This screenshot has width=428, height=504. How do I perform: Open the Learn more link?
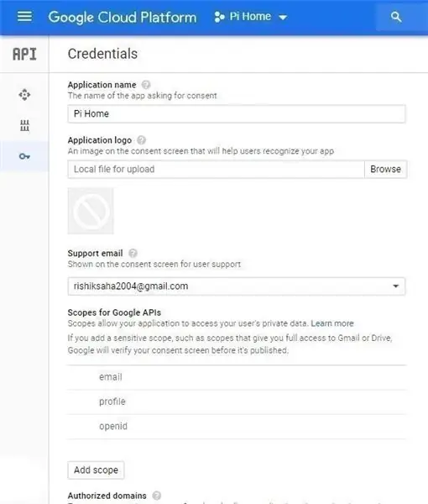(332, 323)
